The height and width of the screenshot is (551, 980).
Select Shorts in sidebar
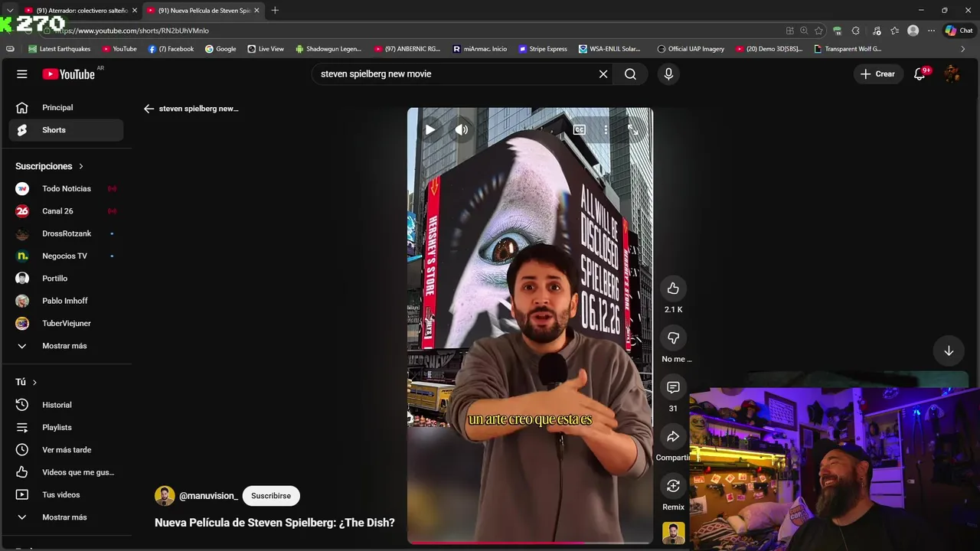66,130
